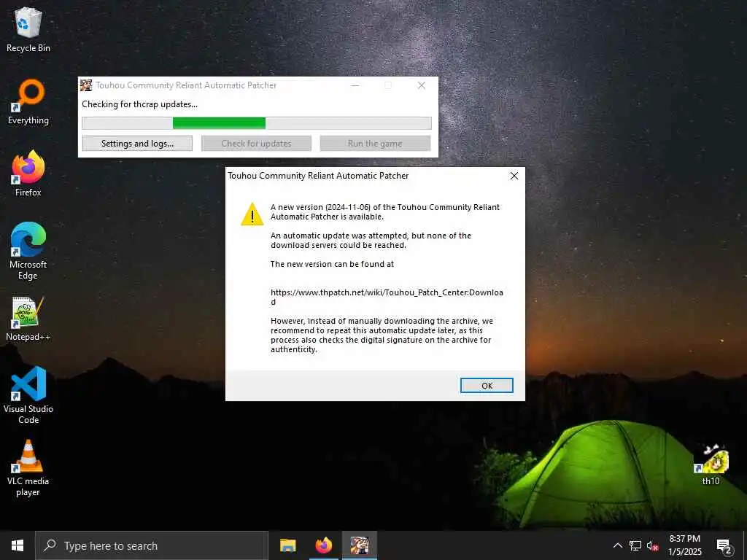
Task: Select the th10 game shortcut
Action: [711, 464]
